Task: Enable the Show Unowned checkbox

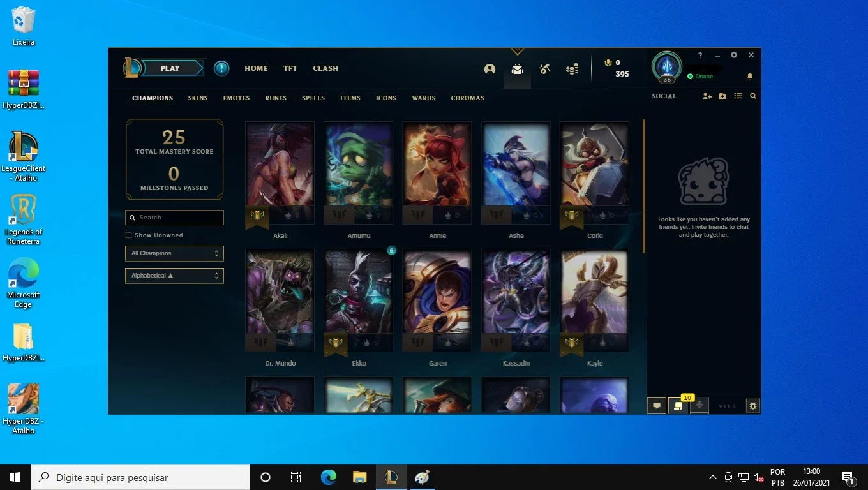Action: pos(129,235)
